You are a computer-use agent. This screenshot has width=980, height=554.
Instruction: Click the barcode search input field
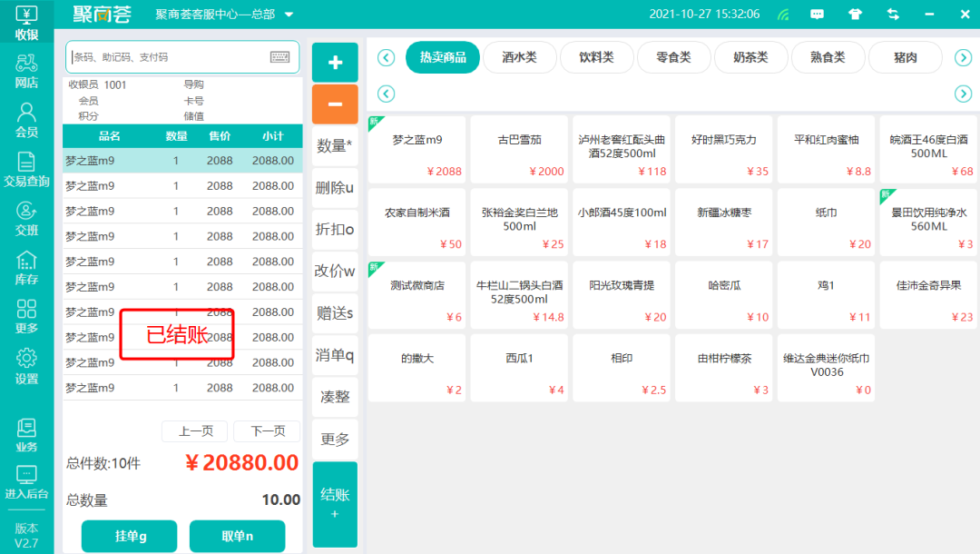168,57
